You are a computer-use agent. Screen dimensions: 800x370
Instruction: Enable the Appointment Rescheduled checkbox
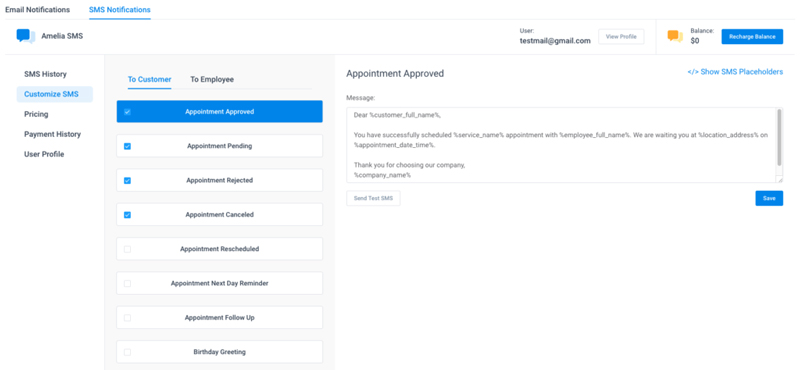point(128,249)
